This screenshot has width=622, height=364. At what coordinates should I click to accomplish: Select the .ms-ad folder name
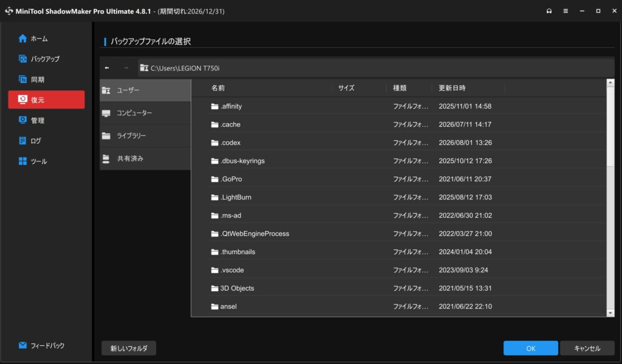tap(230, 215)
